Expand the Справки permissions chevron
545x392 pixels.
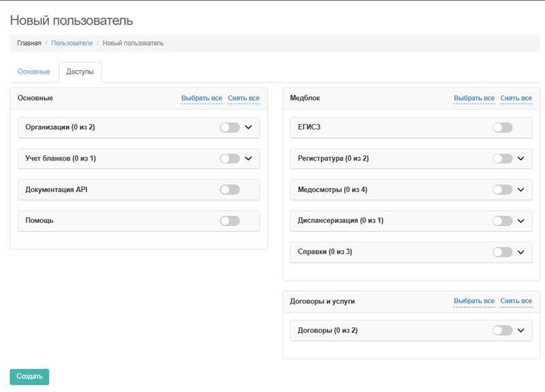pyautogui.click(x=521, y=252)
